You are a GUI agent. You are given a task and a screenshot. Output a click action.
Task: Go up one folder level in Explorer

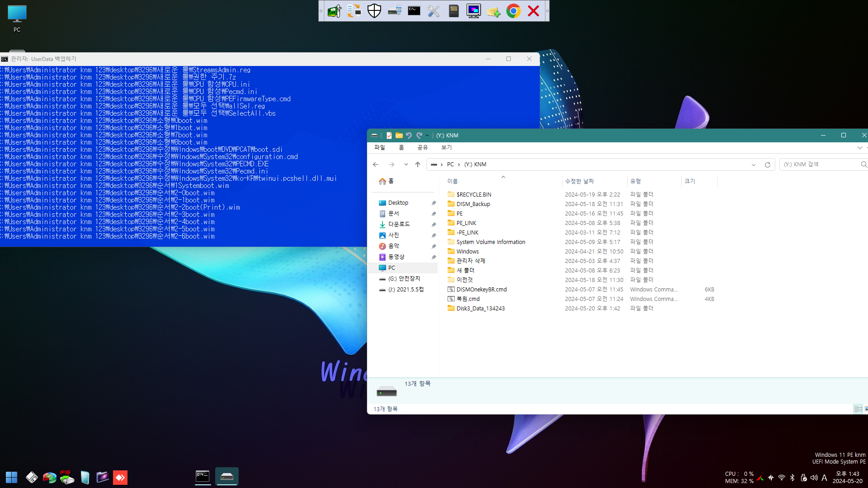[x=418, y=164]
